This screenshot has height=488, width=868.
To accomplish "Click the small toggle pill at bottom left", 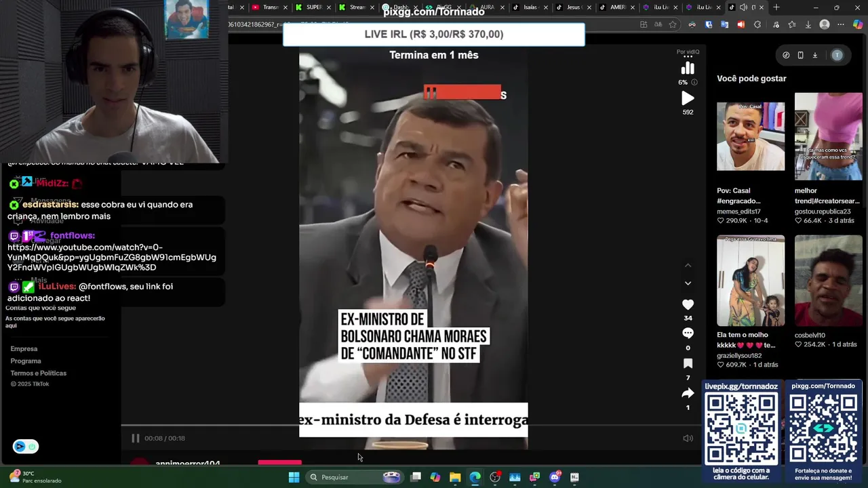I will tap(25, 447).
